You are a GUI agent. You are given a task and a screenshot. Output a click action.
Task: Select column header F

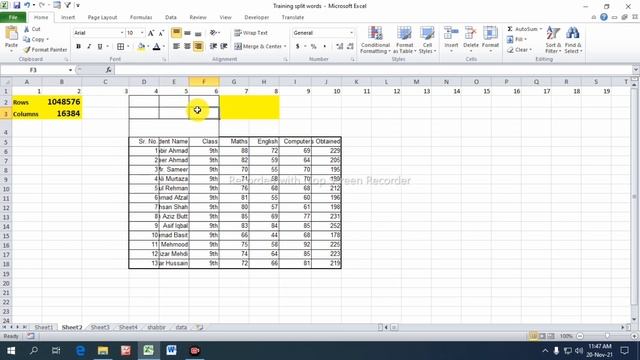pos(204,82)
